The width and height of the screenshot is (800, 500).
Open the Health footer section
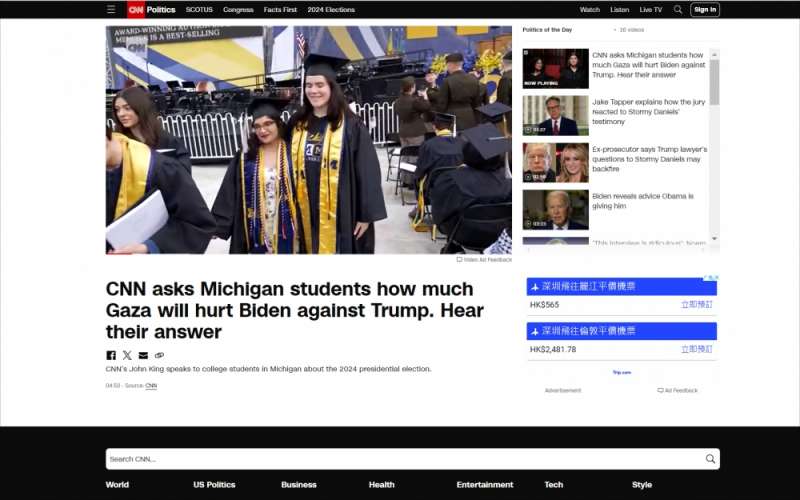tap(382, 485)
